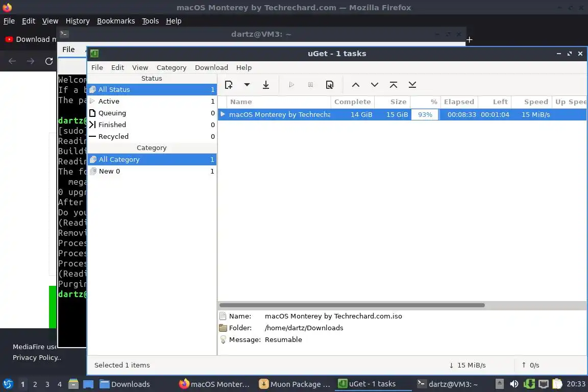The width and height of the screenshot is (588, 392).
Task: Open a new Firefox tab with plus button
Action: [470, 40]
